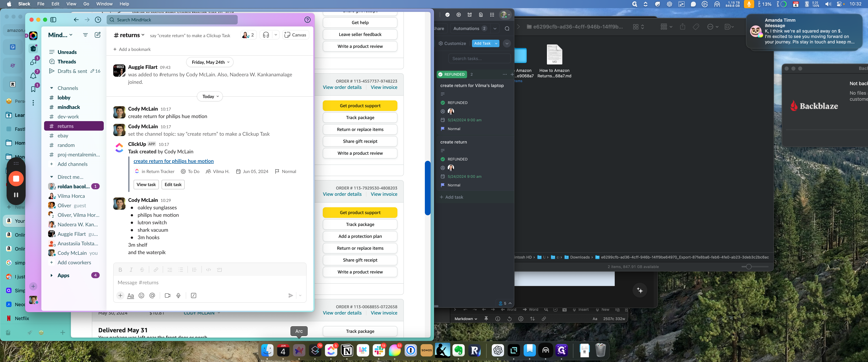Toggle the Slack sidebar layout icon
The height and width of the screenshot is (362, 868).
(x=53, y=20)
